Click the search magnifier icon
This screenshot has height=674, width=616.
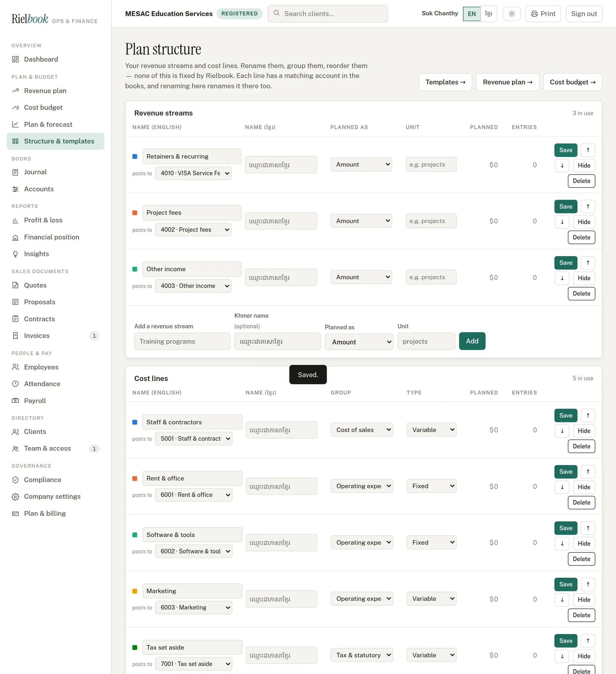coord(277,13)
